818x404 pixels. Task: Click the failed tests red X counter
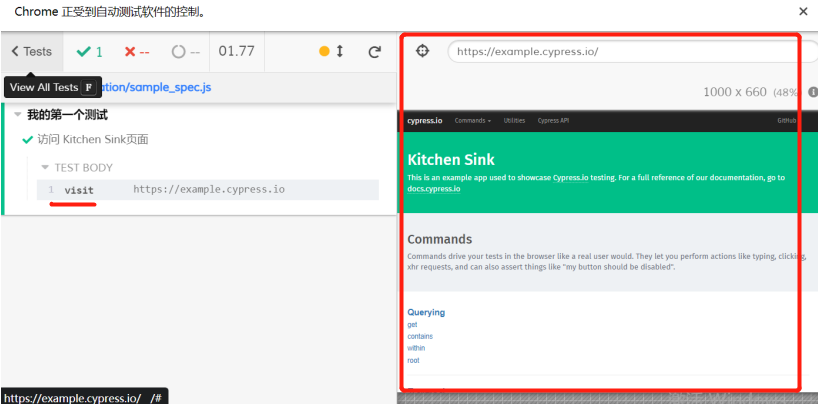tap(137, 52)
